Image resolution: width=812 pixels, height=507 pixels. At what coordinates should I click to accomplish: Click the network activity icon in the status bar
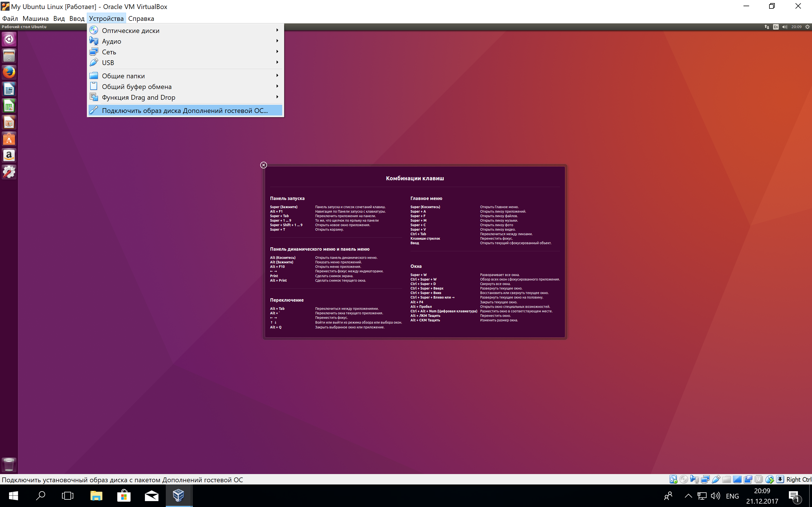[705, 479]
